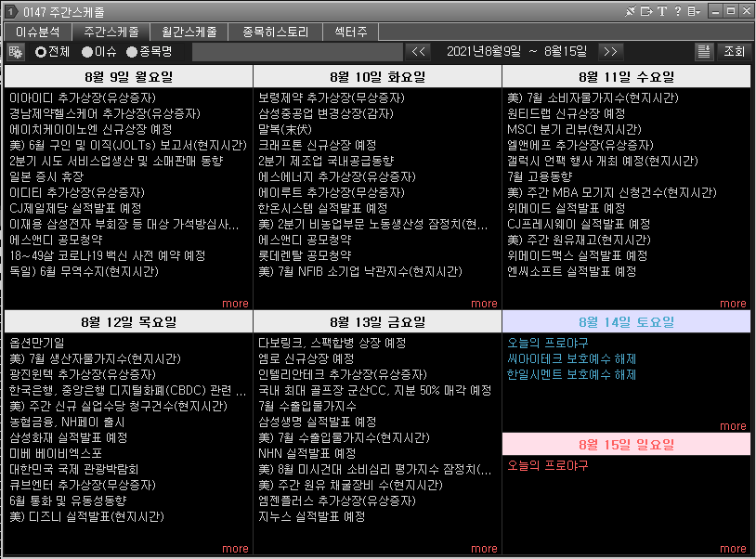Select Sunday's 오늘의 프로야구 entry in red

pyautogui.click(x=547, y=465)
